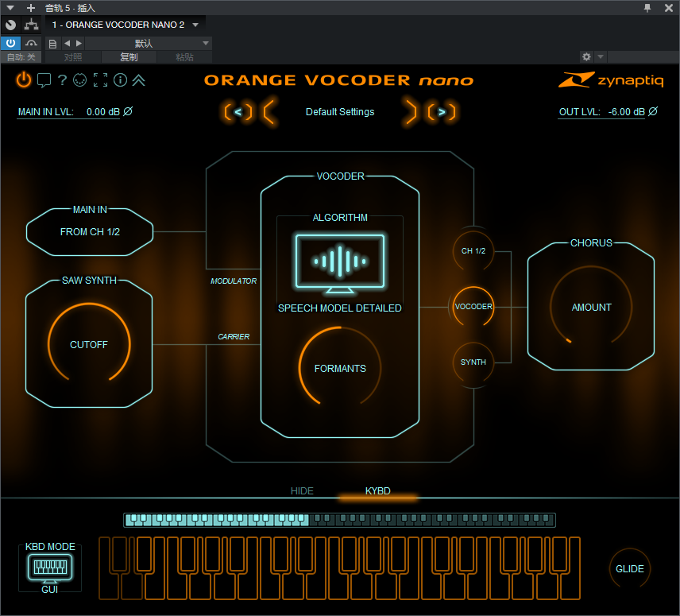Select previous preset bank bracket arrow
Image resolution: width=680 pixels, height=616 pixels.
(x=238, y=112)
